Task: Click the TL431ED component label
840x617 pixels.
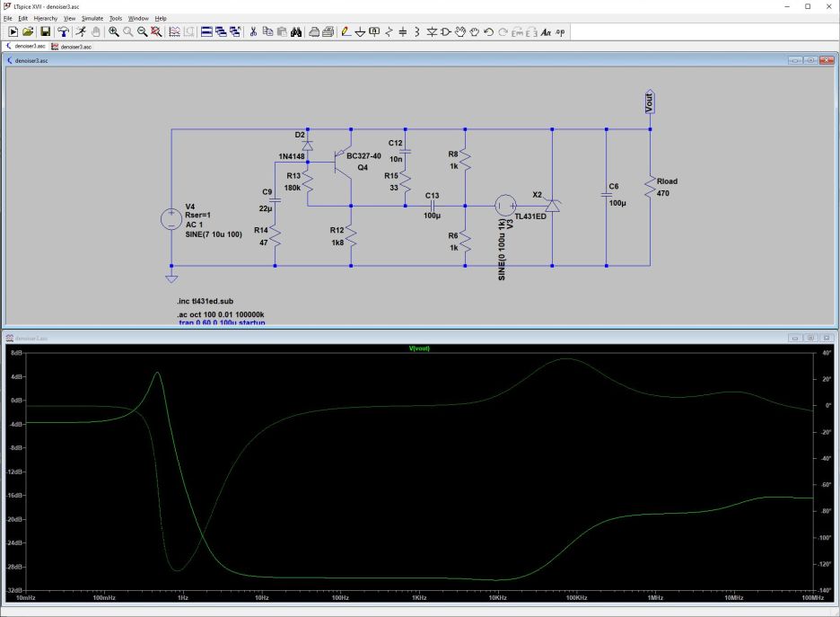Action: click(530, 216)
